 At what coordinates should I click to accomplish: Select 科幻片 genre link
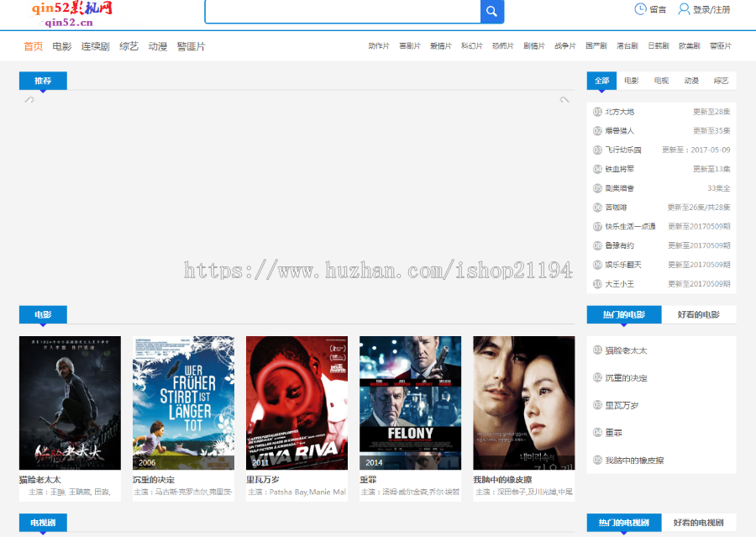tap(471, 46)
